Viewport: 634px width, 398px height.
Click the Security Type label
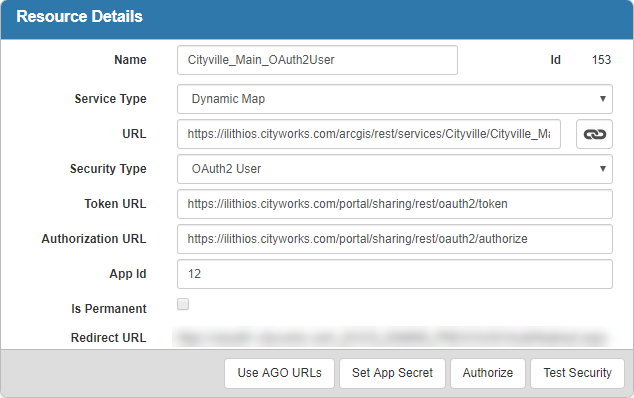click(x=108, y=169)
